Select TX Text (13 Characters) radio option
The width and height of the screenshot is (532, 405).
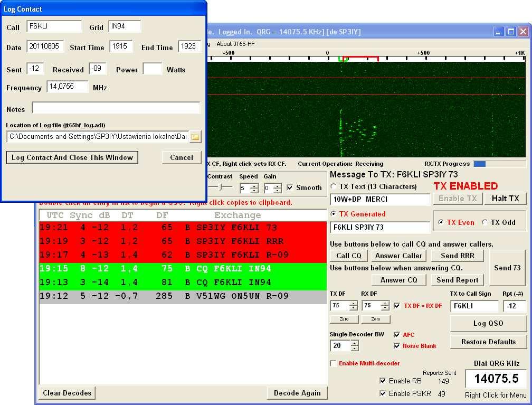coord(333,186)
